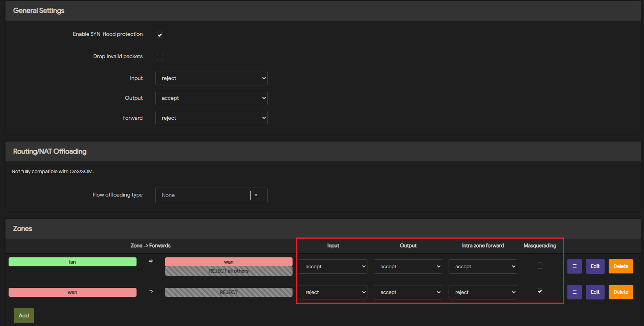Edit the wan zone
The width and height of the screenshot is (644, 326).
(595, 292)
